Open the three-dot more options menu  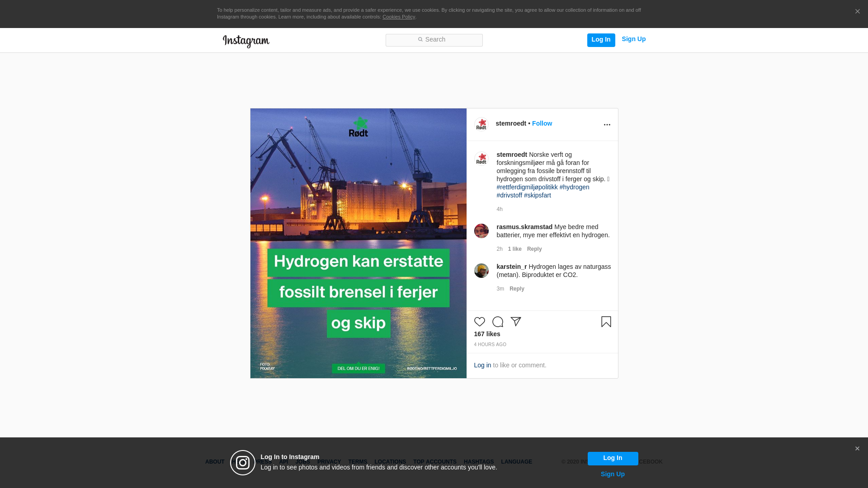[607, 125]
